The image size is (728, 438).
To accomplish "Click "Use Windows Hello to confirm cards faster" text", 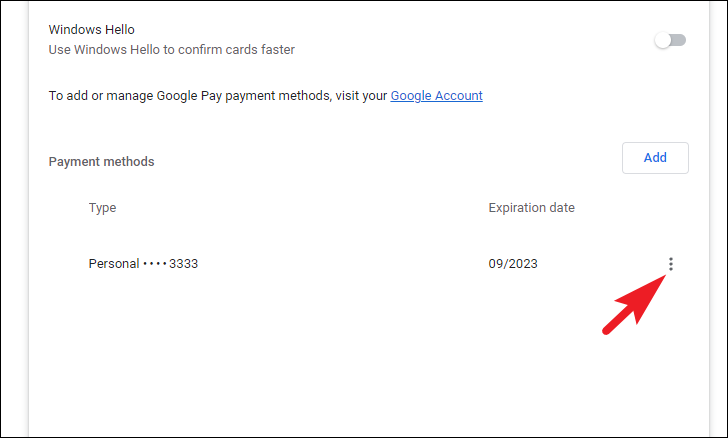I will coord(172,50).
